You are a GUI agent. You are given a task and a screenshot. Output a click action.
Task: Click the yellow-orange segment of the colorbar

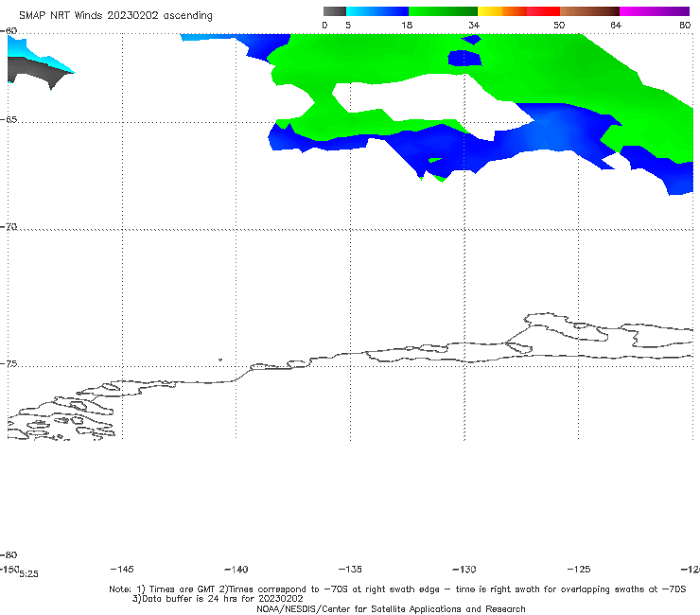click(x=501, y=11)
